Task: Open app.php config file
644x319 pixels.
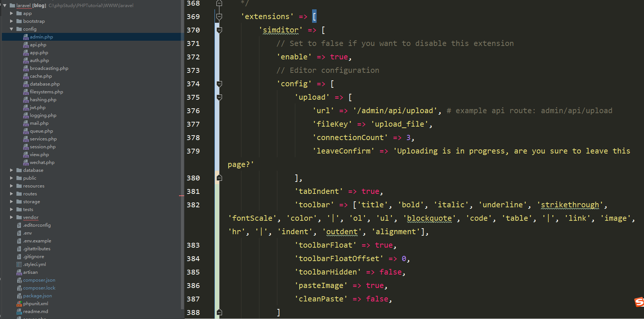Action: coord(39,52)
